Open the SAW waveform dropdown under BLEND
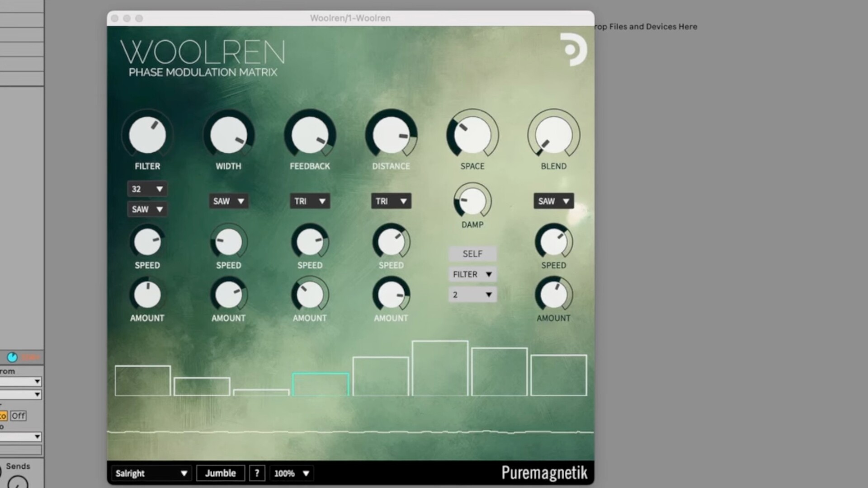 pos(554,201)
